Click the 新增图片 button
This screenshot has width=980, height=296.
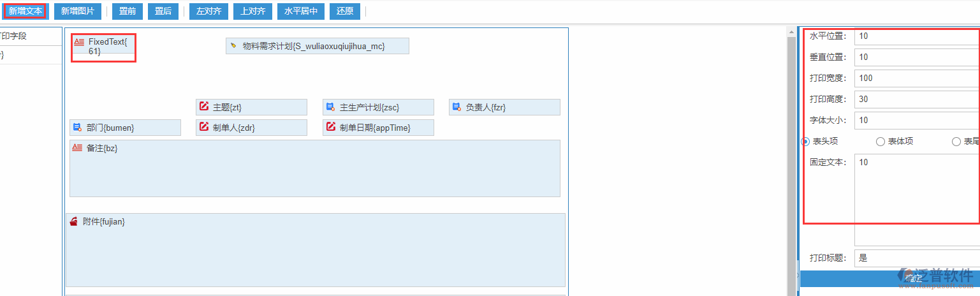pyautogui.click(x=77, y=11)
